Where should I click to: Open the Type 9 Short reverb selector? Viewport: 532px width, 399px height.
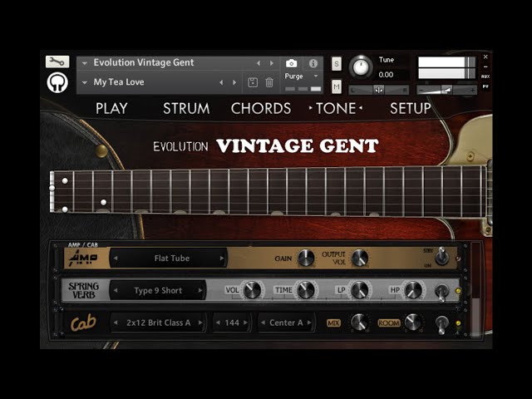coord(158,290)
